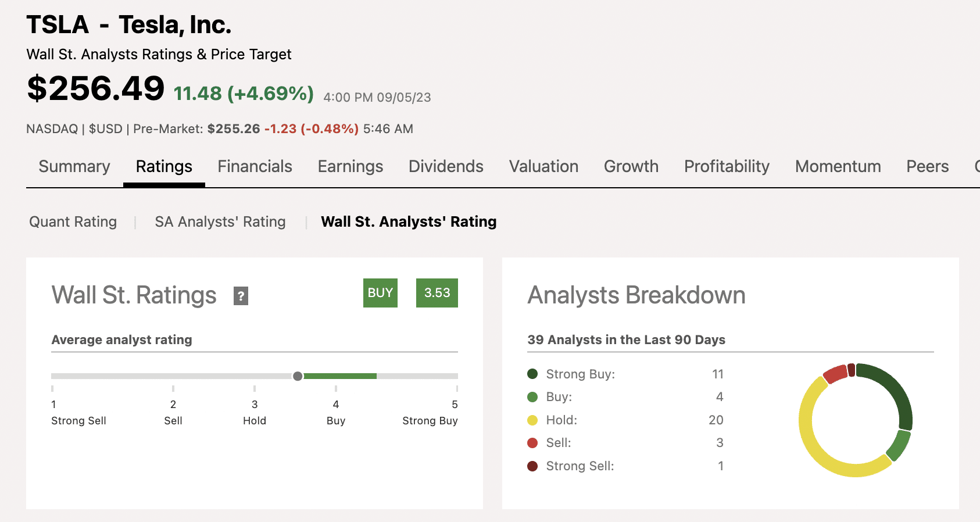Go to the Peers tab

coord(928,167)
